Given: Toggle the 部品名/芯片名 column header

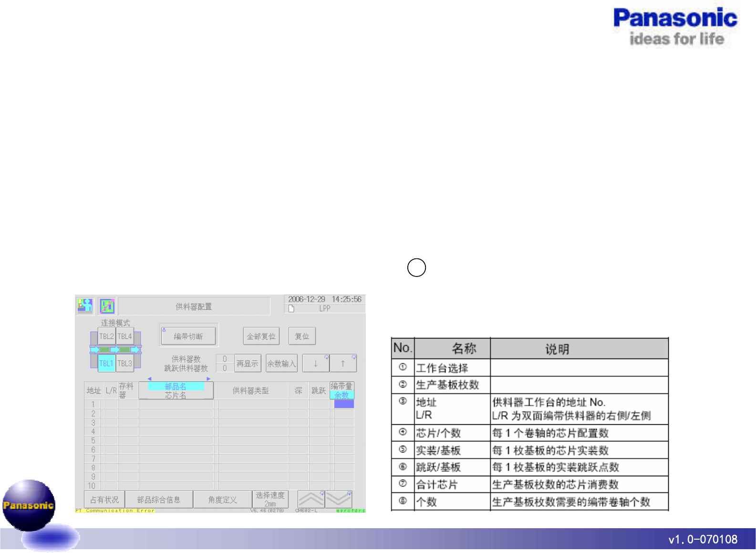Looking at the screenshot, I should coord(176,390).
